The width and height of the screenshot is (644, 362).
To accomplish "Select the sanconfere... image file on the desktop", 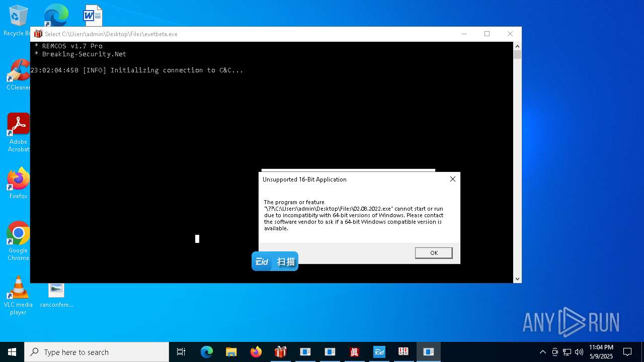I will [x=56, y=295].
